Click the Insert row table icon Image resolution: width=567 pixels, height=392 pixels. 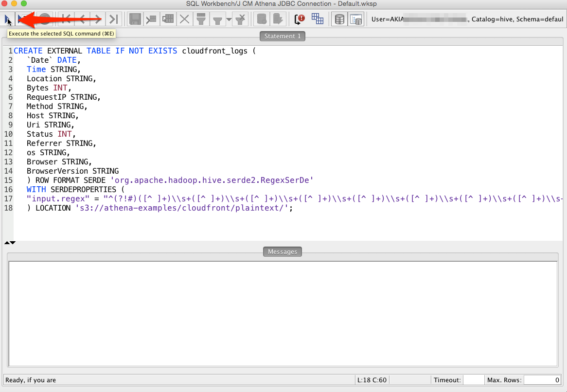tap(152, 19)
